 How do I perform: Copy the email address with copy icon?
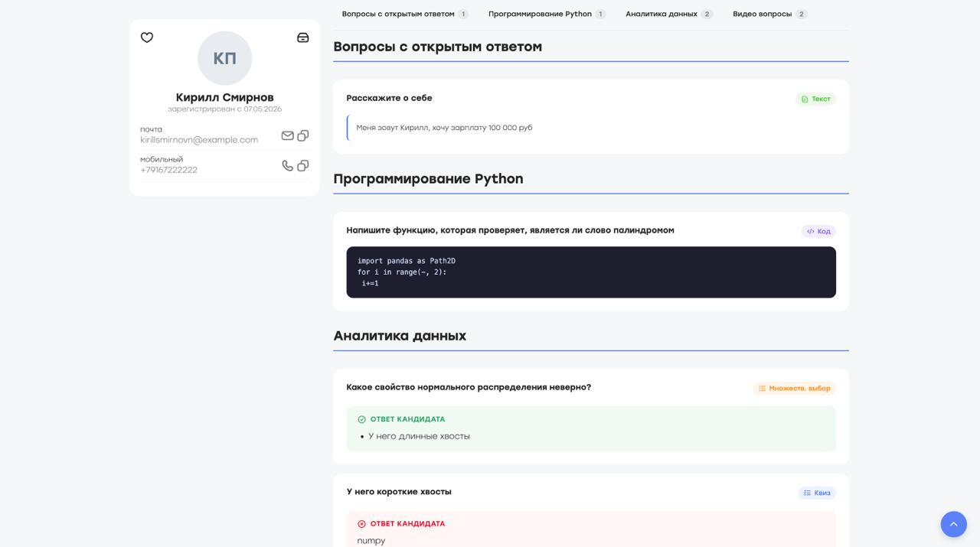tap(303, 135)
